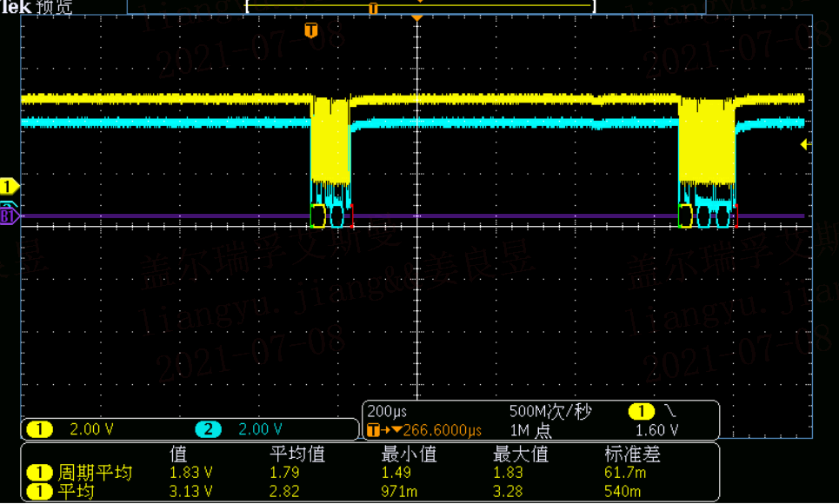This screenshot has height=504, width=839.
Task: Click the 1M 点 record length readout
Action: pos(530,431)
